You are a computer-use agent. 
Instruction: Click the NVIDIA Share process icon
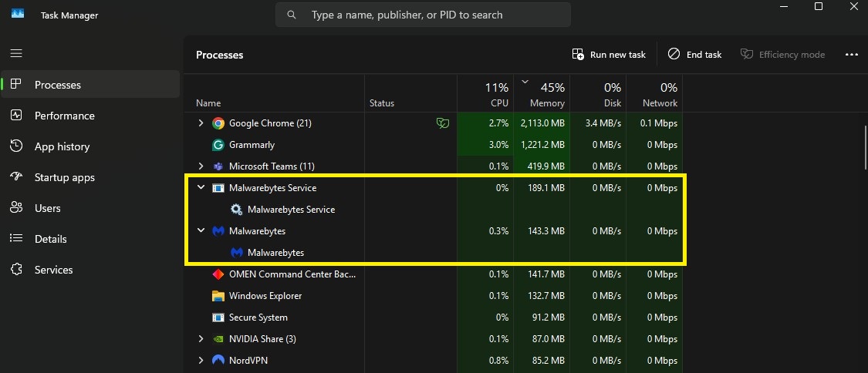point(218,339)
